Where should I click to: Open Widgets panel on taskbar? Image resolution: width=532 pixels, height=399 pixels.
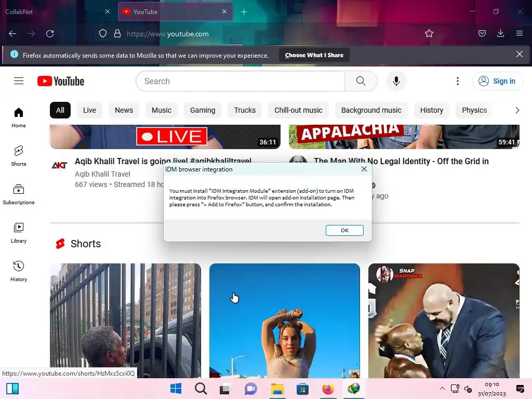pos(12,389)
